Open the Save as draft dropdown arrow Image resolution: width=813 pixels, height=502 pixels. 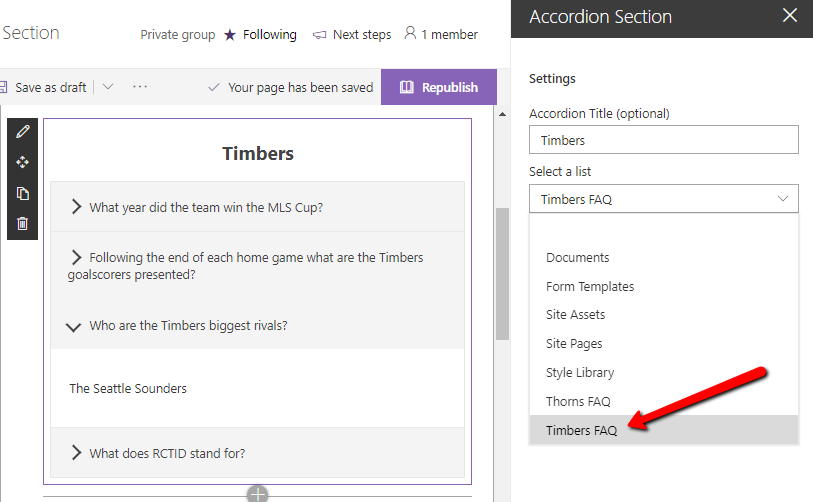[x=108, y=87]
